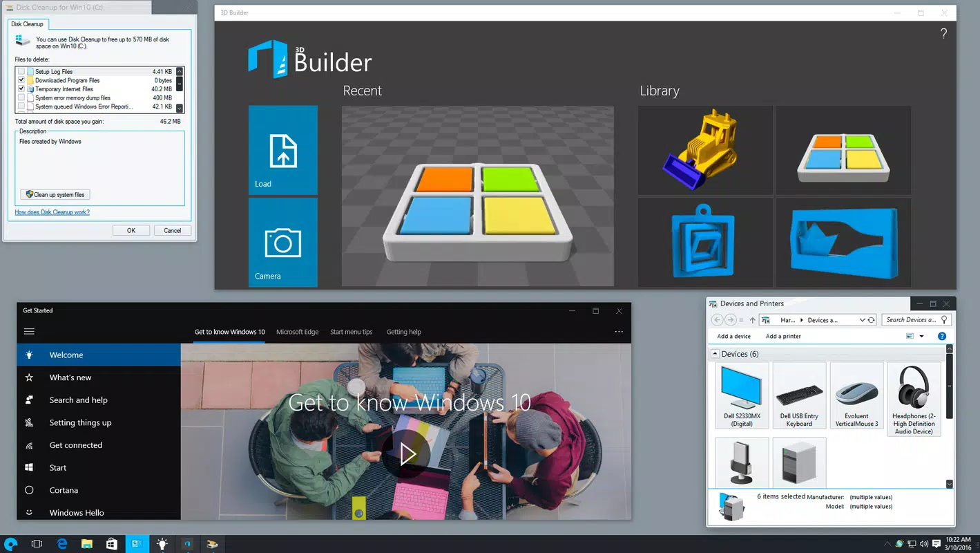
Task: Select the Headphones audio device
Action: (914, 400)
